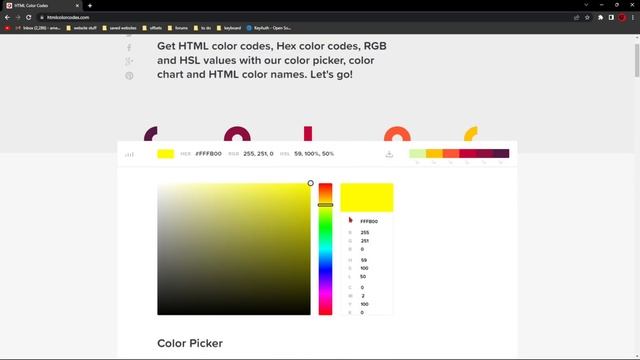The width and height of the screenshot is (640, 360).
Task: Click the page vertical scrollbar thumb
Action: 637,60
